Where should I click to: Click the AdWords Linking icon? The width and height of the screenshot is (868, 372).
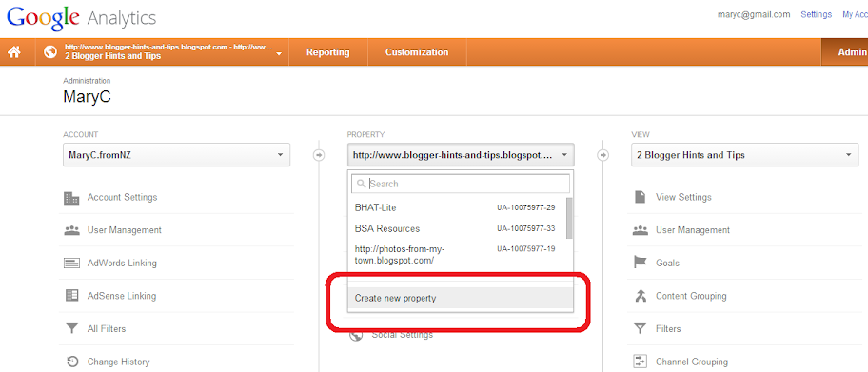(71, 264)
